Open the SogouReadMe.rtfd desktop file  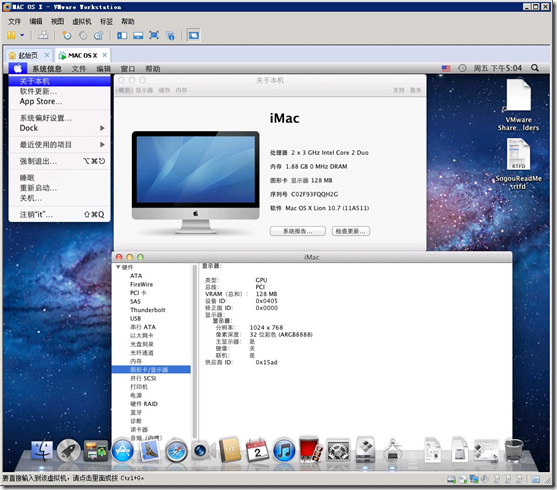(x=518, y=164)
